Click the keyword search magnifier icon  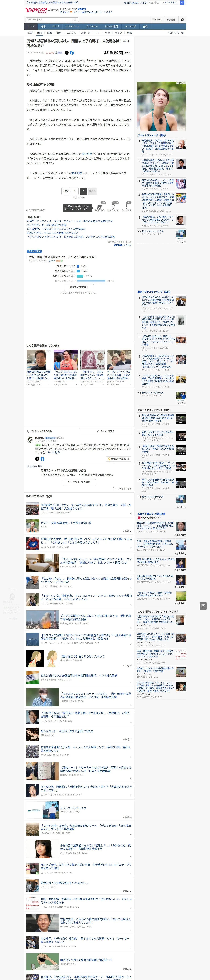point(75,20)
